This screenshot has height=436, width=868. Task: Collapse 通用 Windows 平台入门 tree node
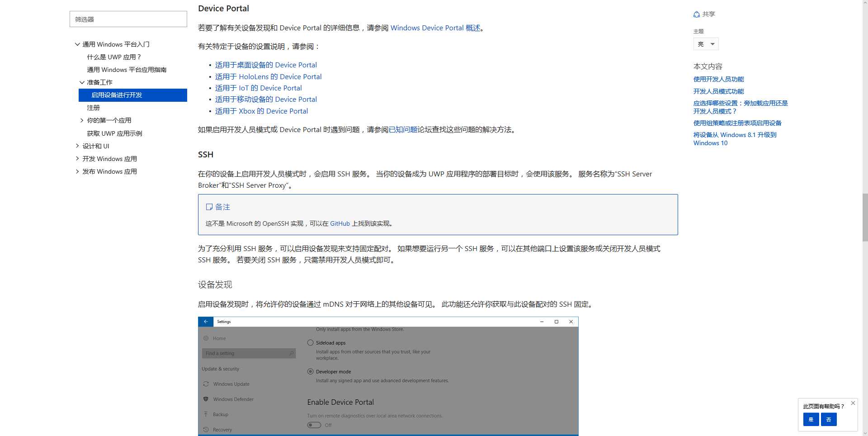[77, 44]
